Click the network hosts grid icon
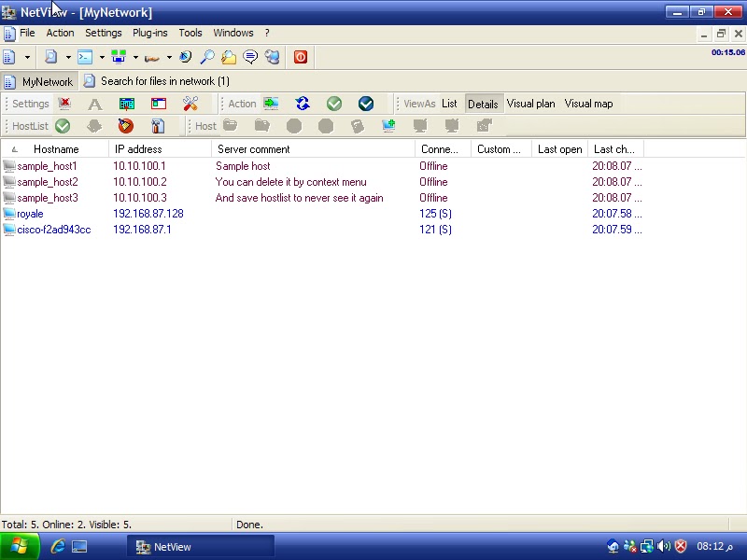 [x=127, y=104]
